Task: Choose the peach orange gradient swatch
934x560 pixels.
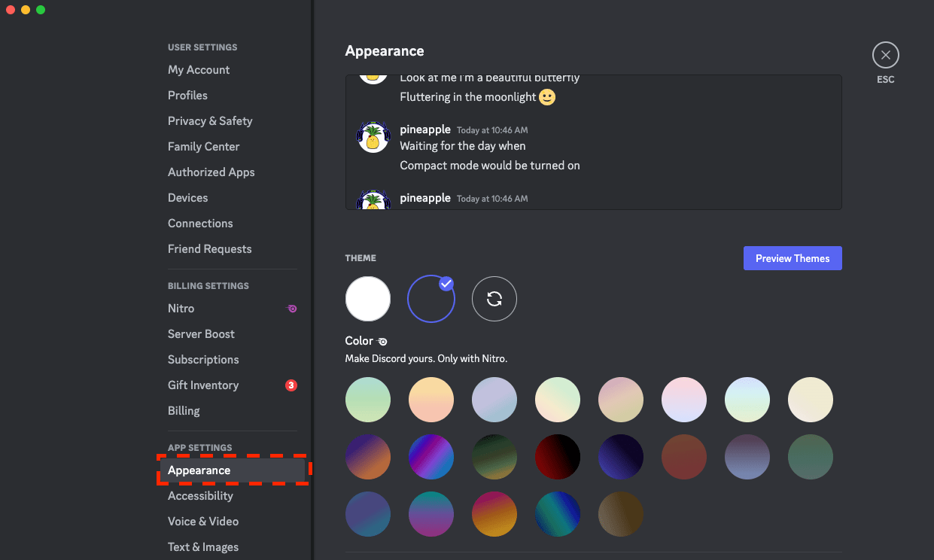Action: (x=431, y=400)
